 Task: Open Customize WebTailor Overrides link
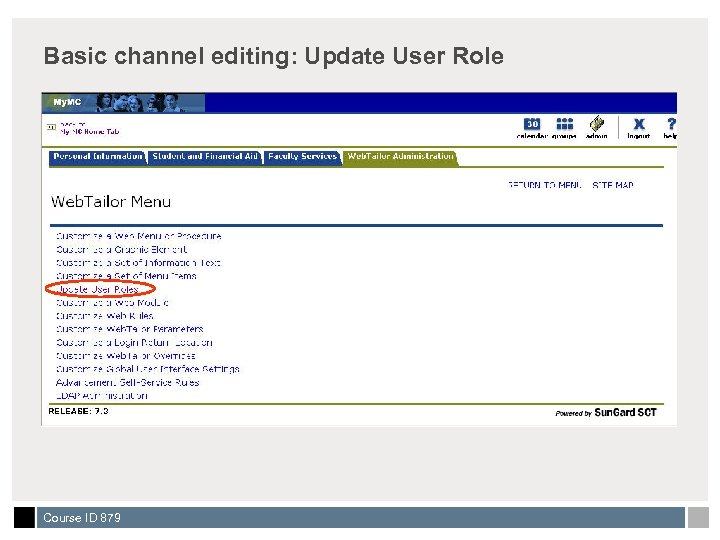125,356
